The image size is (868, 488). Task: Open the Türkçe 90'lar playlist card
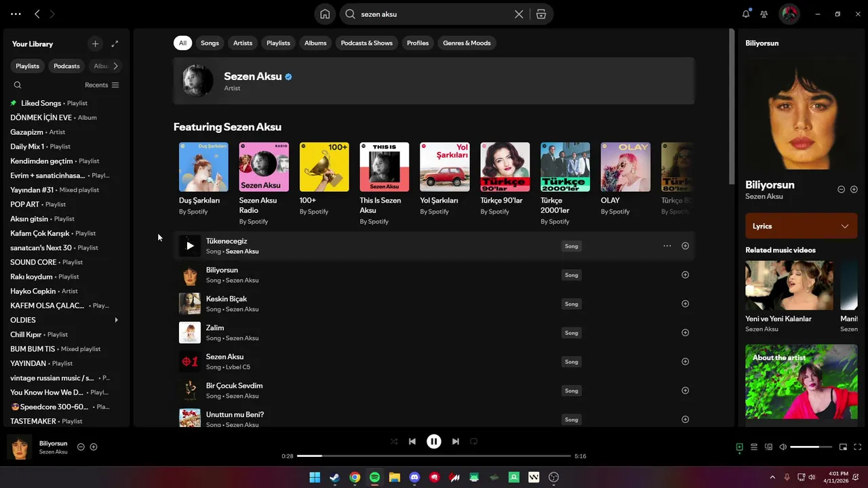505,179
